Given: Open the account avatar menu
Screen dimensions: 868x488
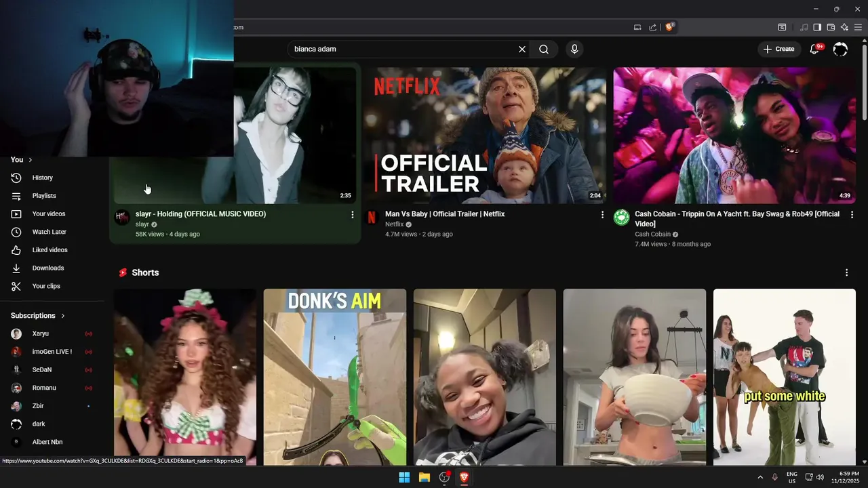Looking at the screenshot, I should (840, 49).
